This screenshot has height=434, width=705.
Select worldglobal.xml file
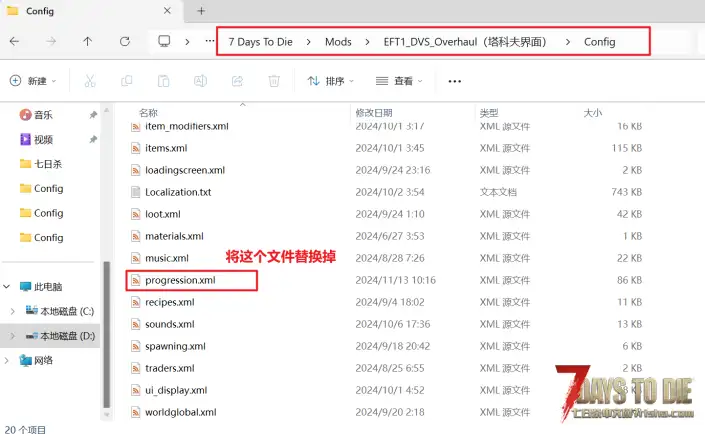click(181, 412)
